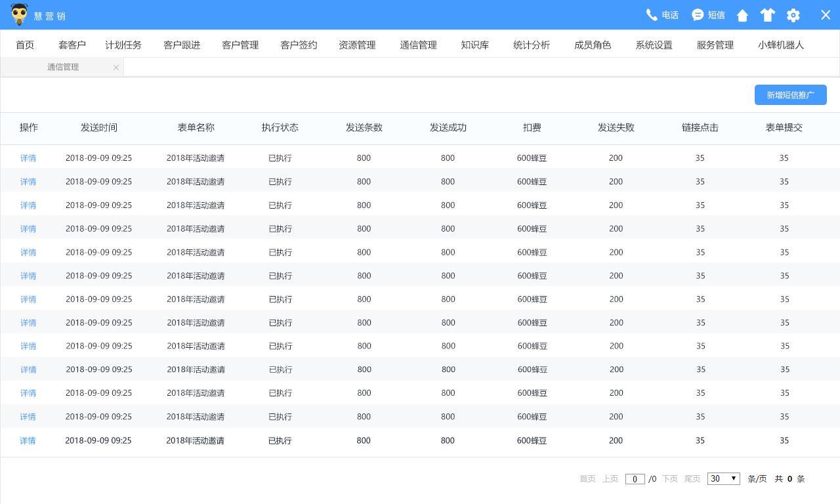Viewport: 840px width, 504px height.
Task: Open the 套客户 menu
Action: point(72,45)
